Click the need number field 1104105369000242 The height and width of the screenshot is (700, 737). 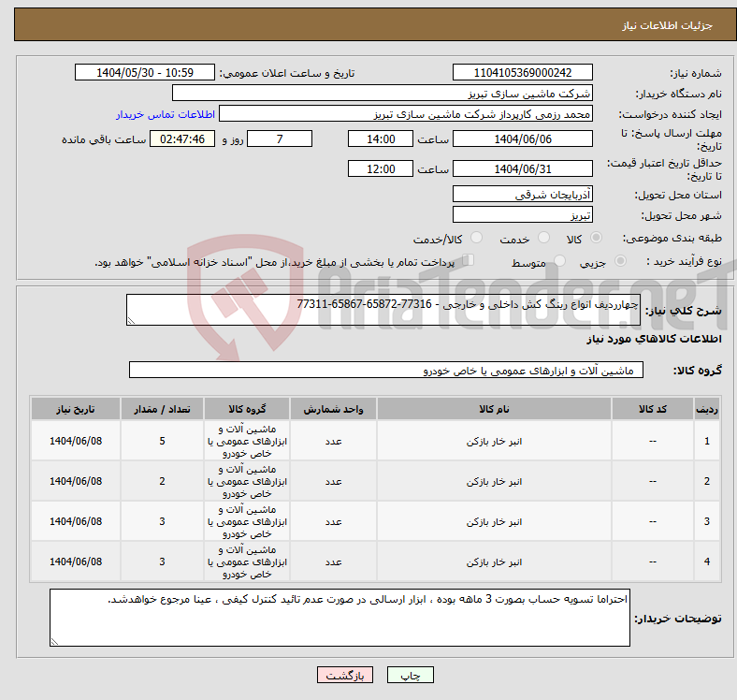click(x=522, y=72)
